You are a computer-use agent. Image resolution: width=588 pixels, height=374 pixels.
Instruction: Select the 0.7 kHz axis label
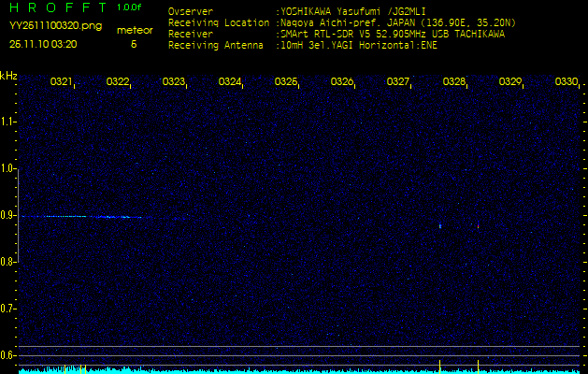7,309
